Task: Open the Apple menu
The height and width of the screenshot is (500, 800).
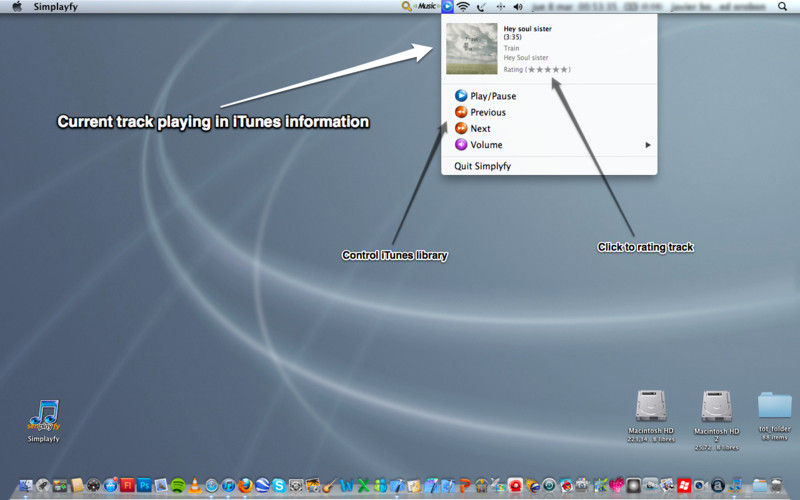Action: pos(17,7)
